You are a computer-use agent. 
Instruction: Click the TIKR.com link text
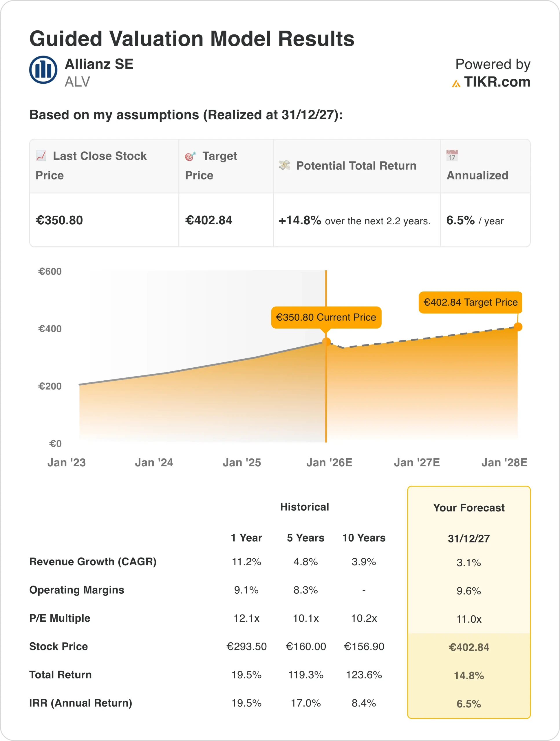(x=497, y=82)
